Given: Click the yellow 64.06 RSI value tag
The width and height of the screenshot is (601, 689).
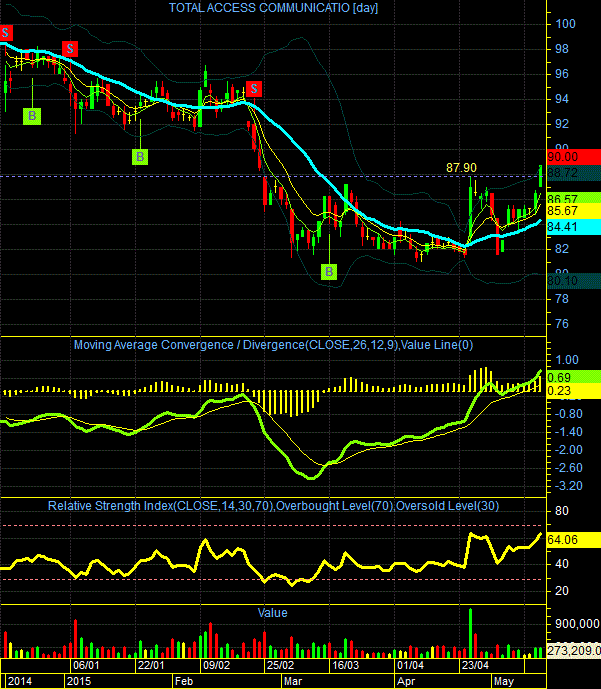Looking at the screenshot, I should pyautogui.click(x=574, y=540).
